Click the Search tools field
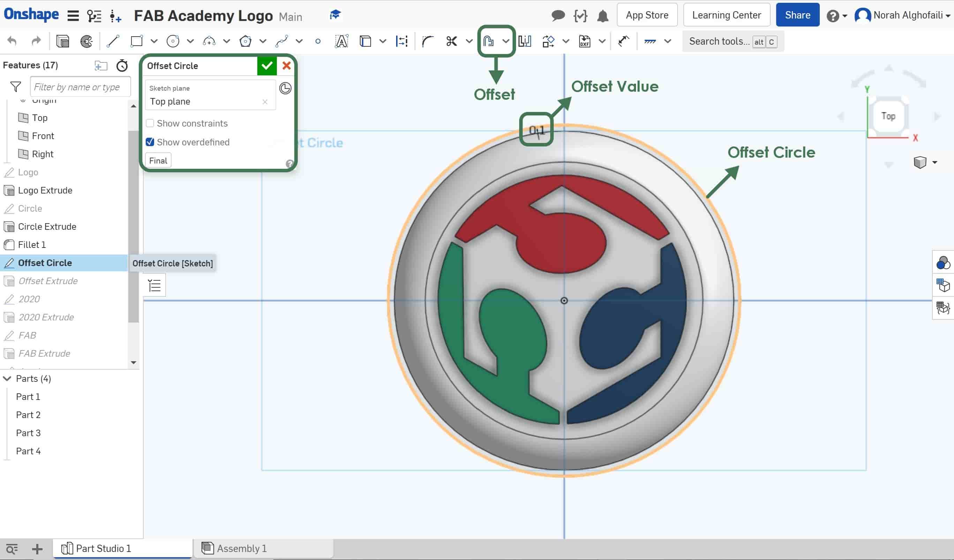Image resolution: width=954 pixels, height=560 pixels. pyautogui.click(x=733, y=41)
